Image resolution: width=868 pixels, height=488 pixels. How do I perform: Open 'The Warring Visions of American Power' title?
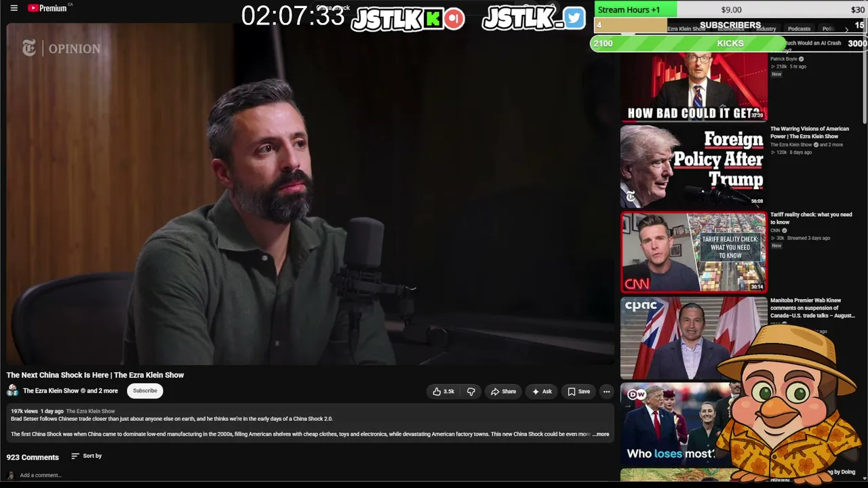tap(809, 132)
